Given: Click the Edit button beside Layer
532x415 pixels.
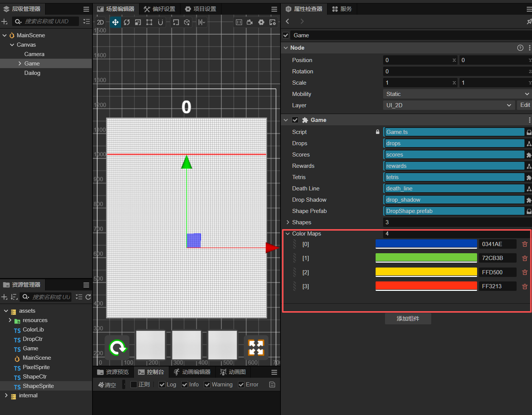Looking at the screenshot, I should tap(525, 105).
